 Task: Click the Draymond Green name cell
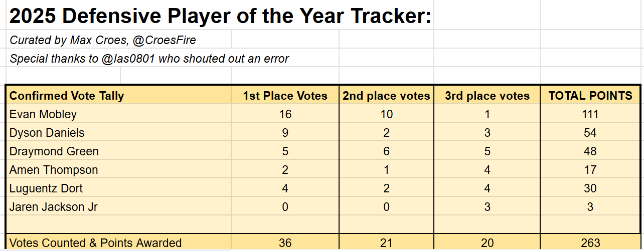pos(119,151)
